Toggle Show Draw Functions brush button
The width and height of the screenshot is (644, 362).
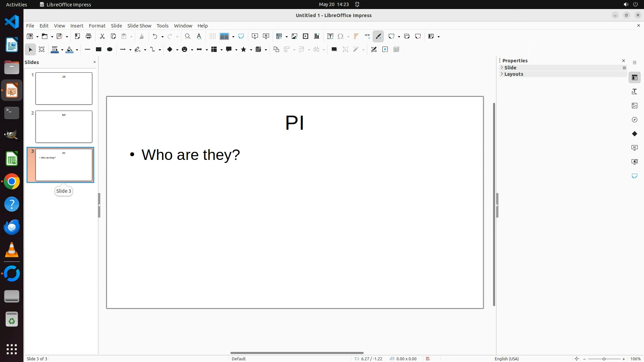[x=378, y=36]
